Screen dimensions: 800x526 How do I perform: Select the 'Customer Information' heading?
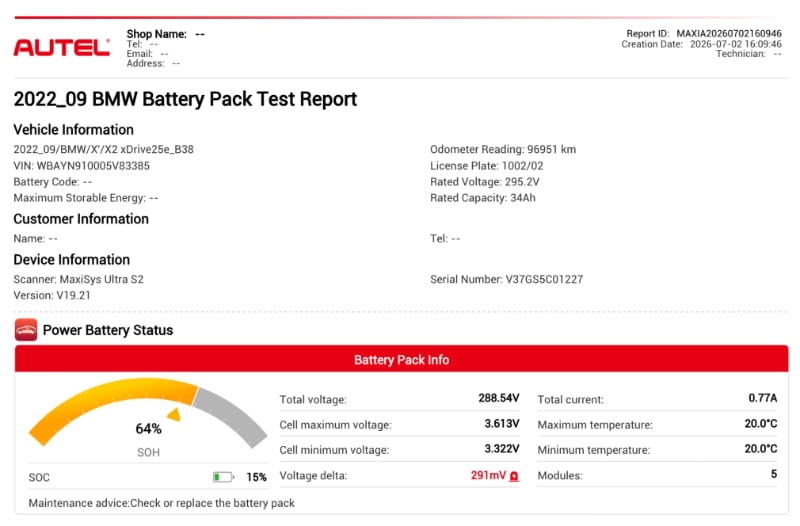[x=81, y=219]
